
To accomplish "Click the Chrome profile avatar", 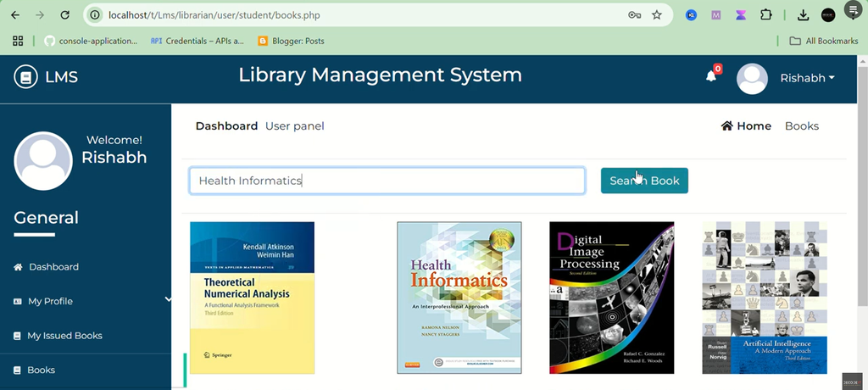I will [x=828, y=15].
